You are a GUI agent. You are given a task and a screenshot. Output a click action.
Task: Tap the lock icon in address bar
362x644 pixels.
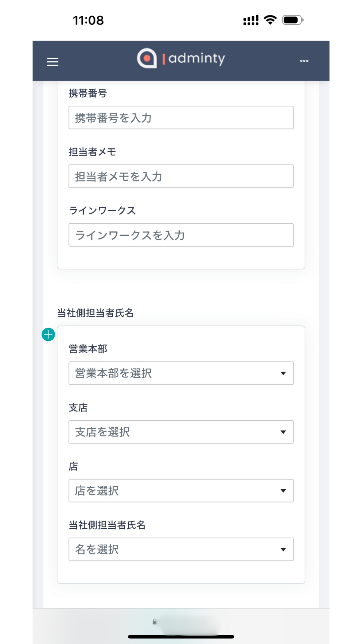coord(155,622)
